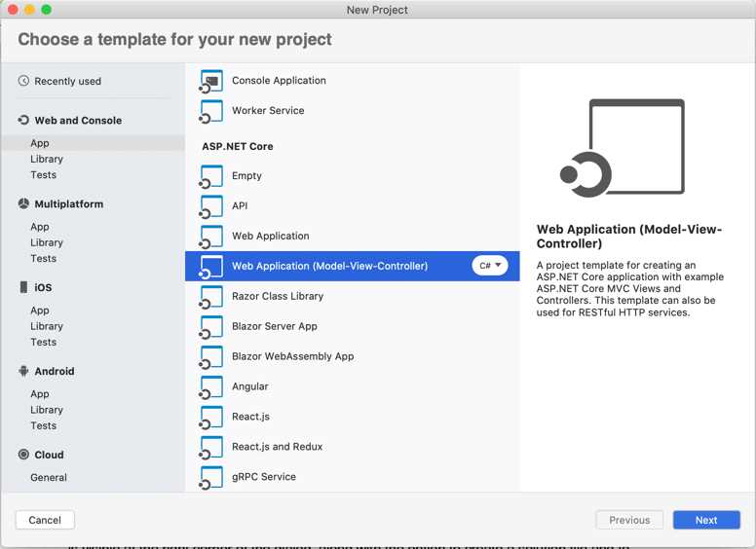The height and width of the screenshot is (549, 756).
Task: Select General under Cloud
Action: point(49,477)
